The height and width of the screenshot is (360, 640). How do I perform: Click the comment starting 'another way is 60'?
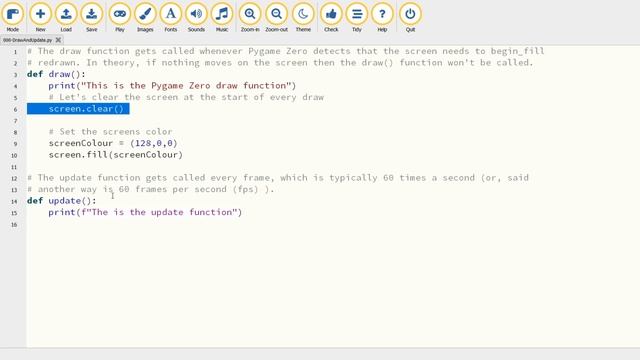click(x=151, y=189)
